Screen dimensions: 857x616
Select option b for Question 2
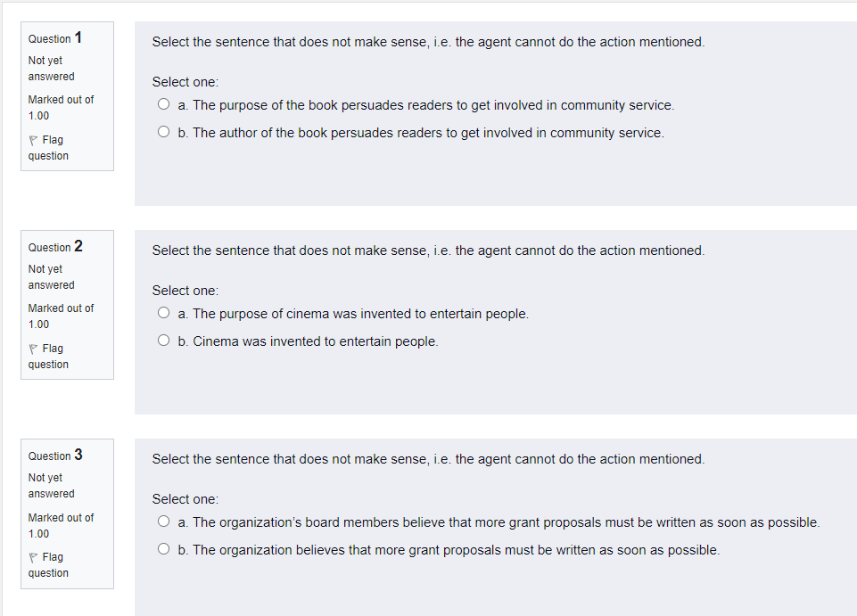point(163,340)
